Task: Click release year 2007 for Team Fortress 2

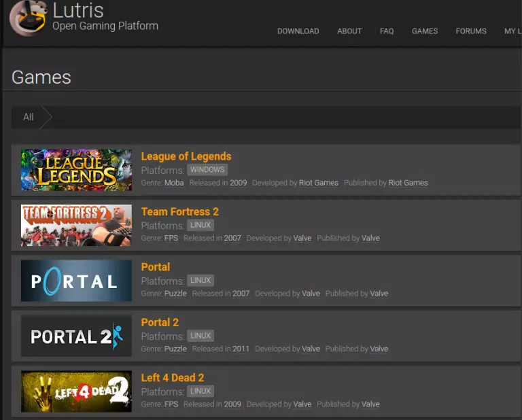Action: point(232,239)
